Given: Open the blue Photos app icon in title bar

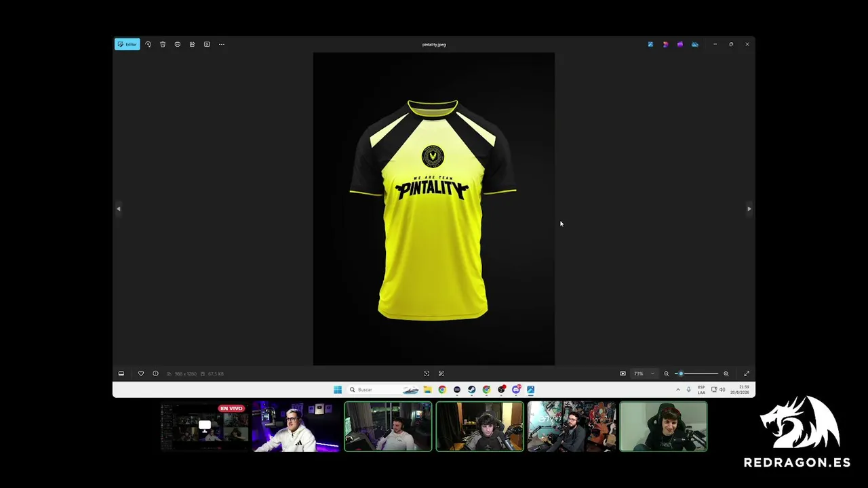Looking at the screenshot, I should pyautogui.click(x=650, y=45).
